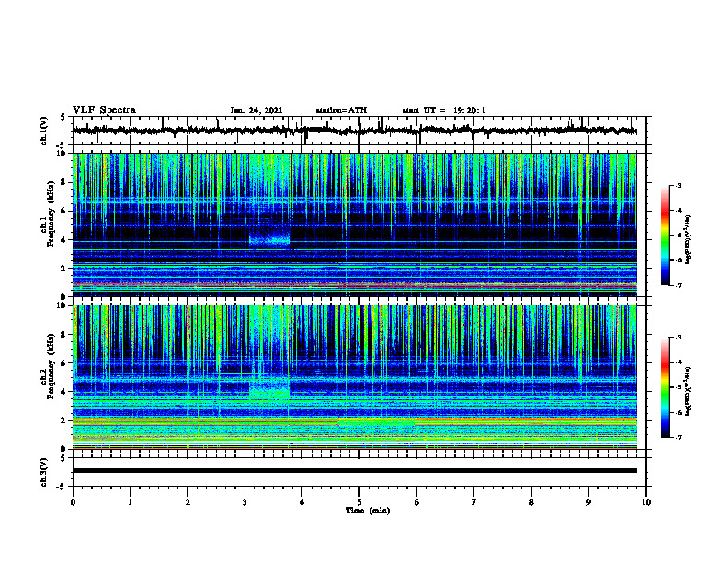Click time tick label "10" on the bottom time axis

pos(646,502)
